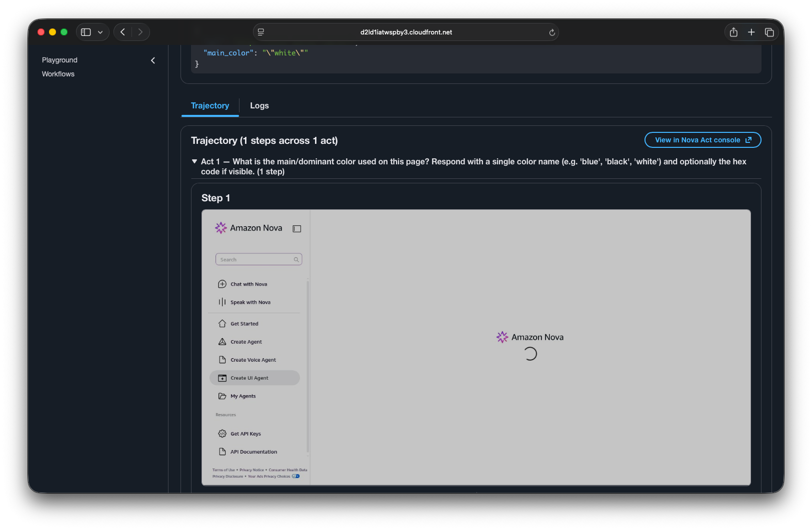This screenshot has width=812, height=530.
Task: Open a new tab with the plus icon
Action: tap(751, 32)
